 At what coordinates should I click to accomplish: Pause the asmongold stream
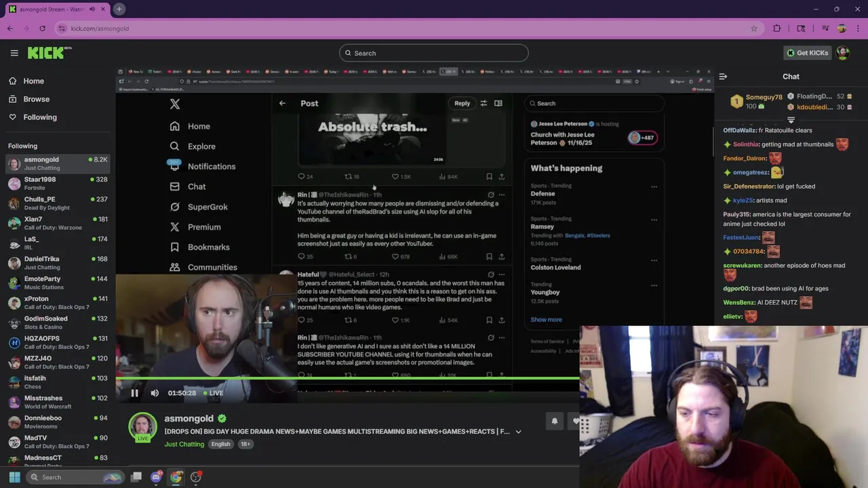tap(134, 393)
